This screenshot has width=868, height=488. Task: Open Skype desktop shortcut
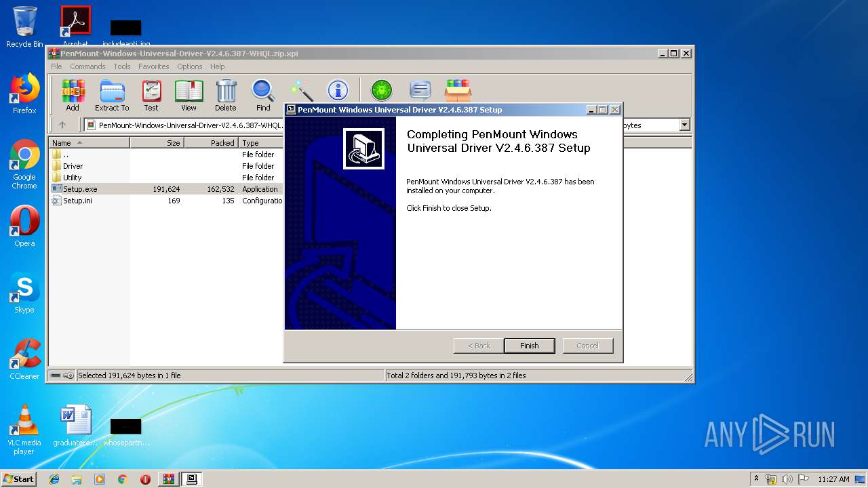click(x=24, y=293)
